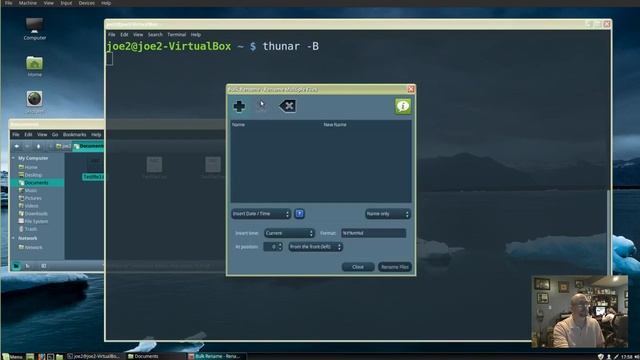The height and width of the screenshot is (360, 640).
Task: Open the third desktop icon below Home
Action: pyautogui.click(x=35, y=102)
